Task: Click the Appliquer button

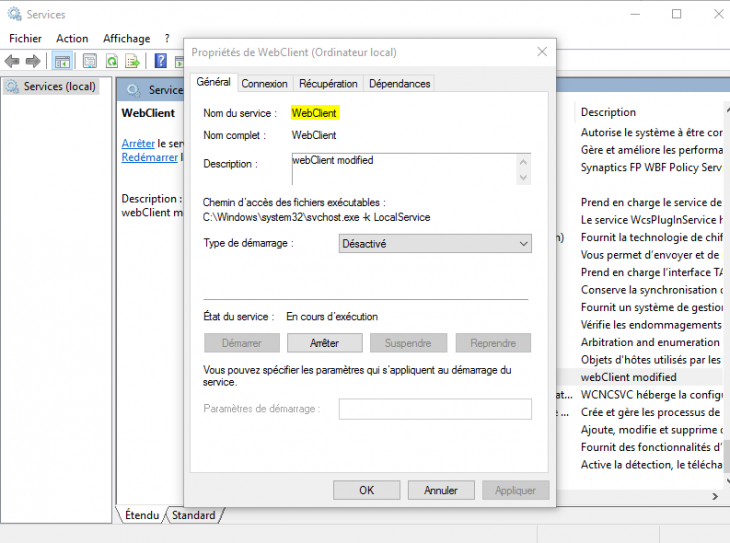Action: (x=515, y=490)
